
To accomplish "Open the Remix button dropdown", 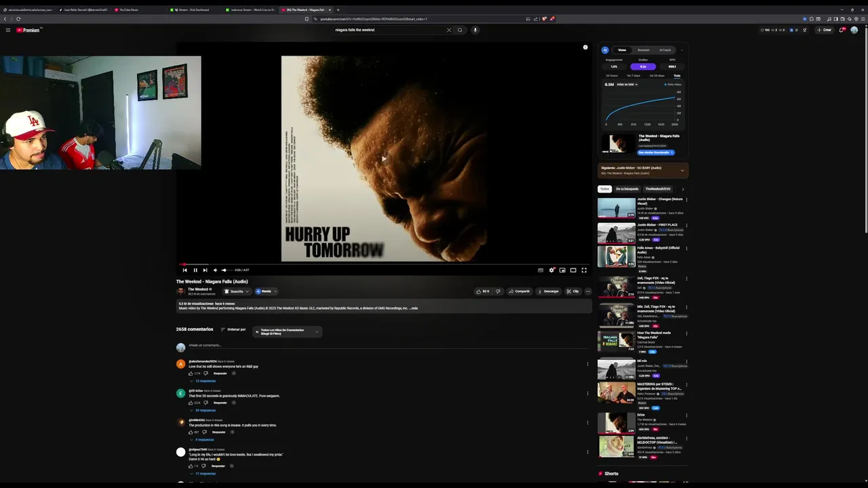I will (x=266, y=291).
